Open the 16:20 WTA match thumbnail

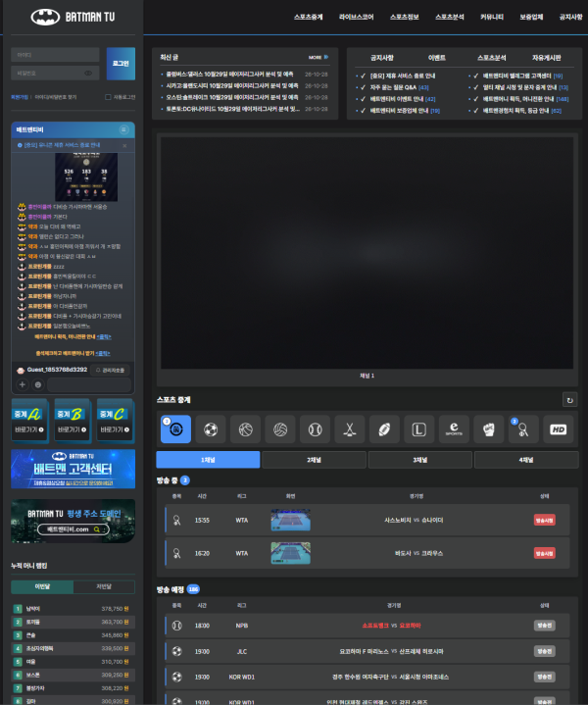point(290,553)
